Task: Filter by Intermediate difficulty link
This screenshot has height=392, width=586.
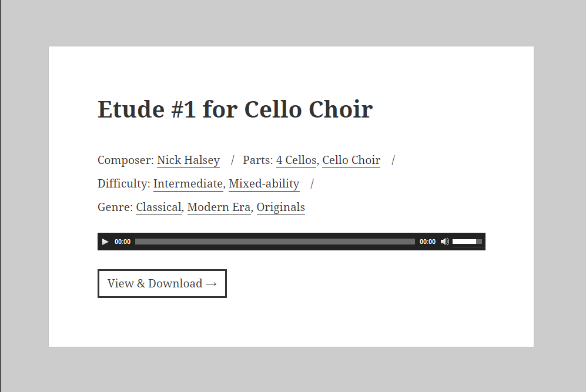Action: click(x=188, y=184)
